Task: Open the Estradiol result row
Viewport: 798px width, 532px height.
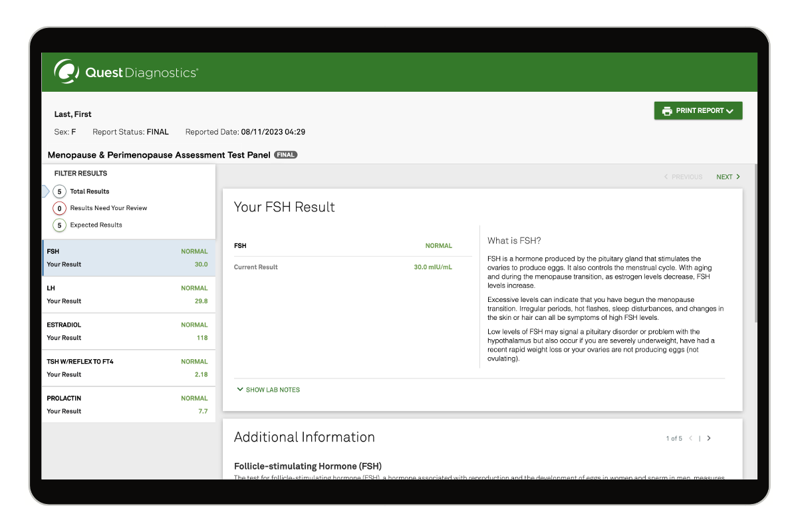Action: (x=128, y=331)
